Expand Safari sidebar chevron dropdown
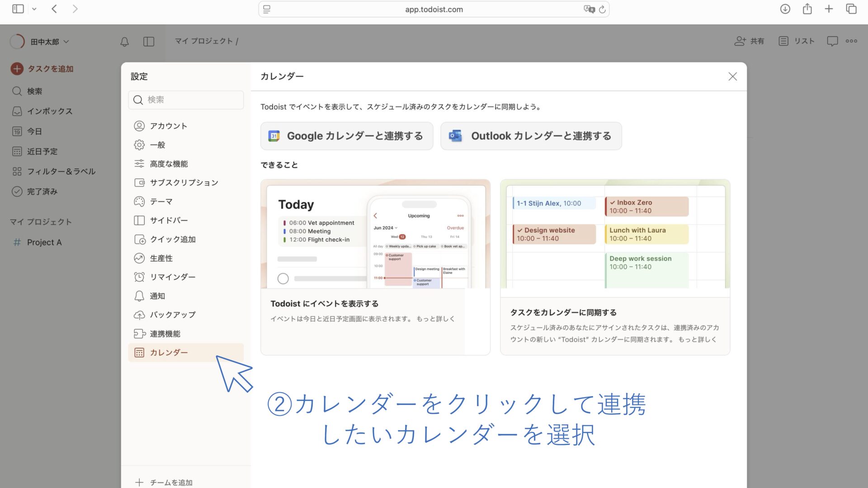Image resolution: width=868 pixels, height=488 pixels. [x=34, y=9]
